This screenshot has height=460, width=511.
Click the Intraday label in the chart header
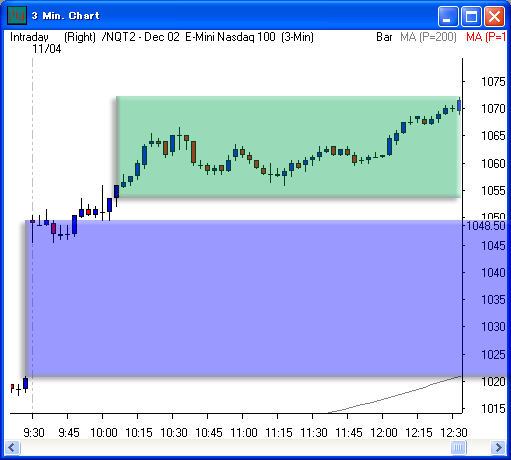click(x=29, y=37)
